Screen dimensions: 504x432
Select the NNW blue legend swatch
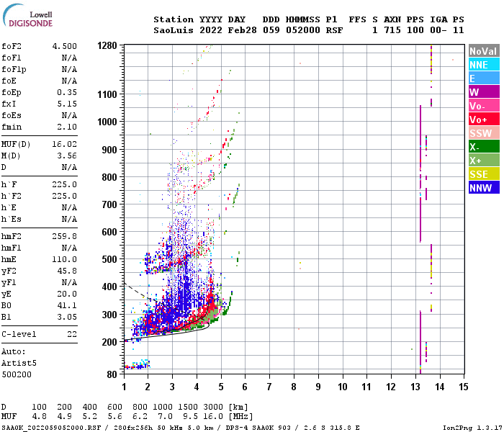[x=484, y=188]
